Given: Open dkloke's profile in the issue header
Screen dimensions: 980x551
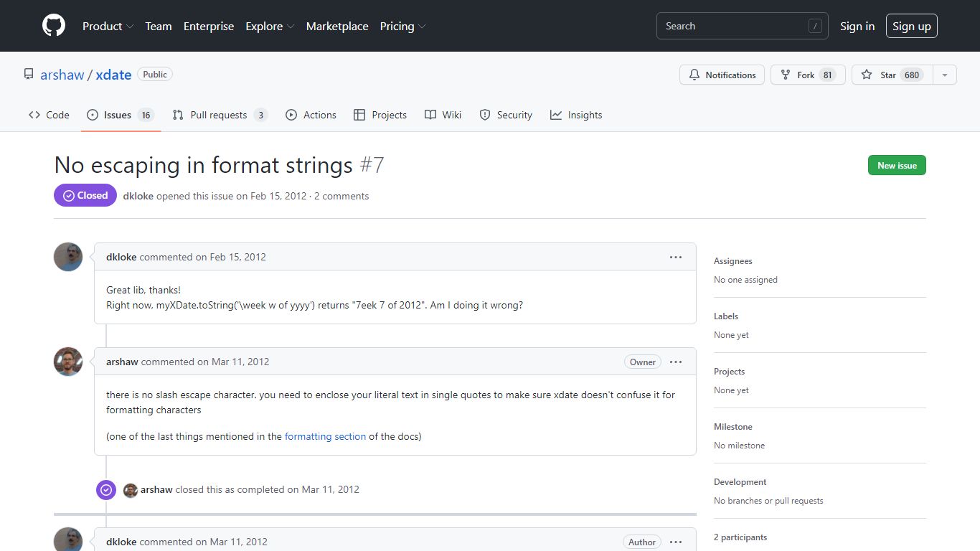Looking at the screenshot, I should click(138, 196).
